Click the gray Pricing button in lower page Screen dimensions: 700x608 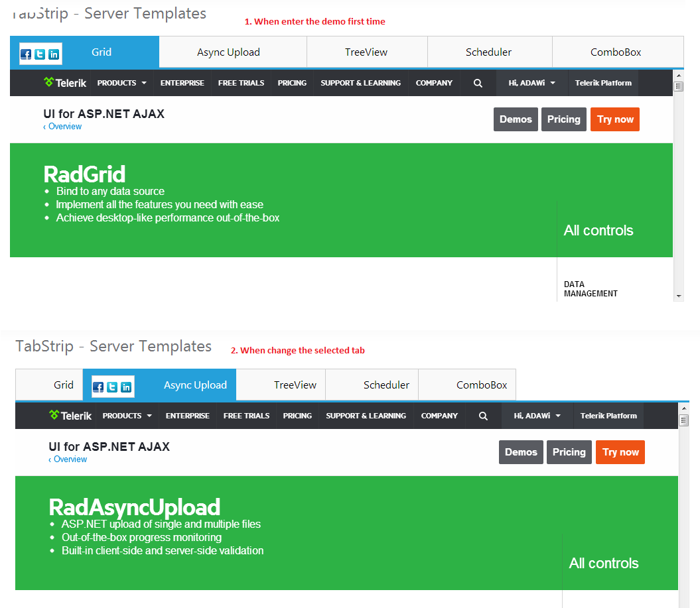(x=569, y=452)
